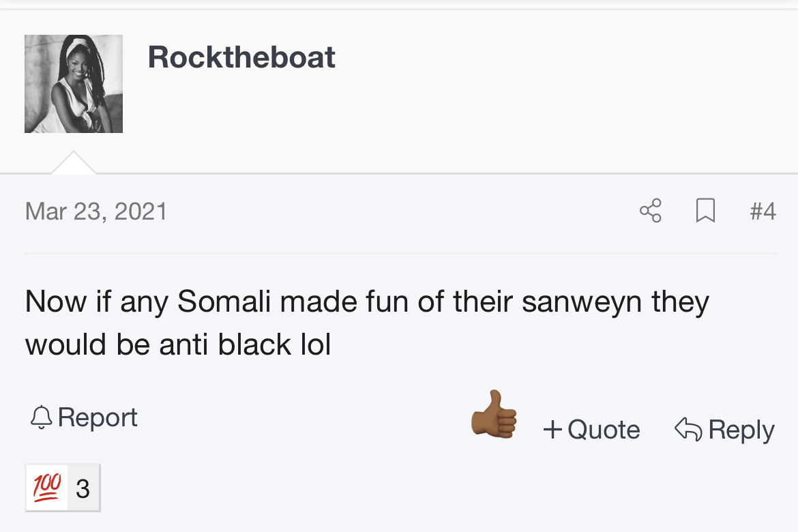Screen dimensions: 798x532
Task: Reply to Rocktheboat's post
Action: click(741, 430)
